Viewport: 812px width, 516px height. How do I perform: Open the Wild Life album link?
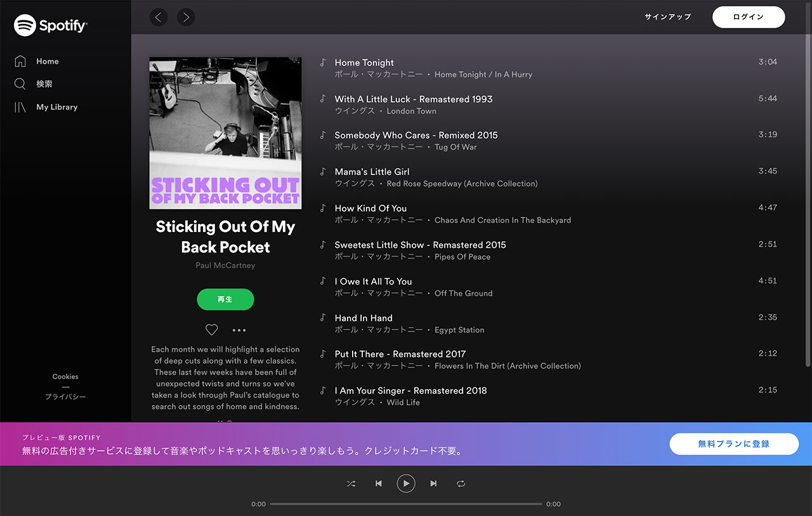pyautogui.click(x=403, y=403)
